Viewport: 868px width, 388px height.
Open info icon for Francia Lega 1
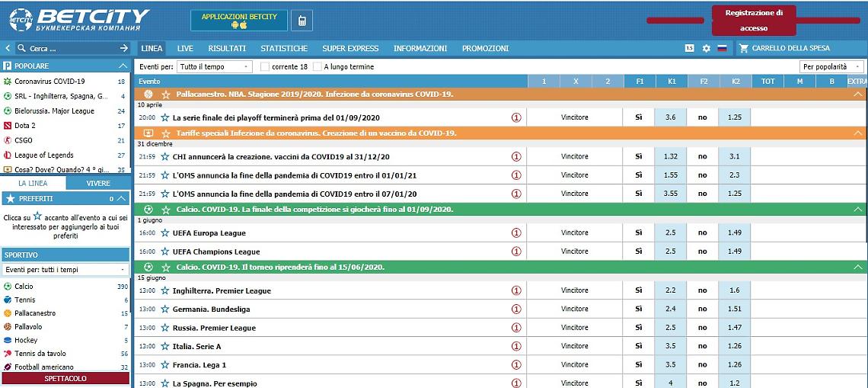(x=516, y=364)
